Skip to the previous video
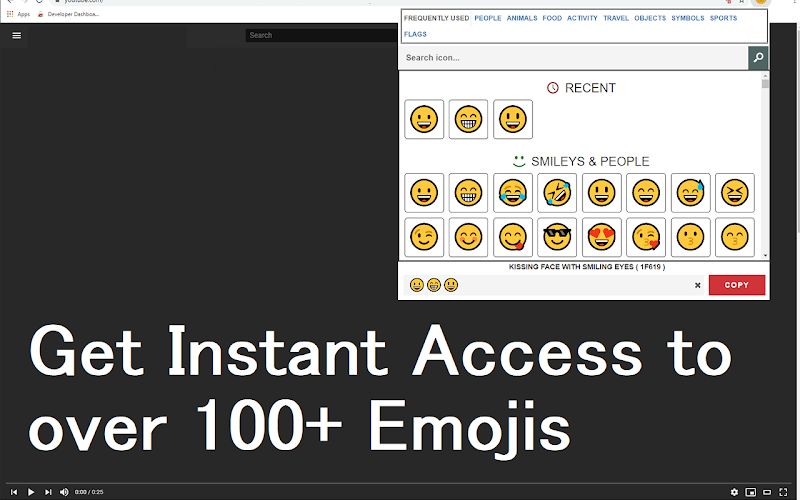The width and height of the screenshot is (800, 500). pyautogui.click(x=14, y=492)
